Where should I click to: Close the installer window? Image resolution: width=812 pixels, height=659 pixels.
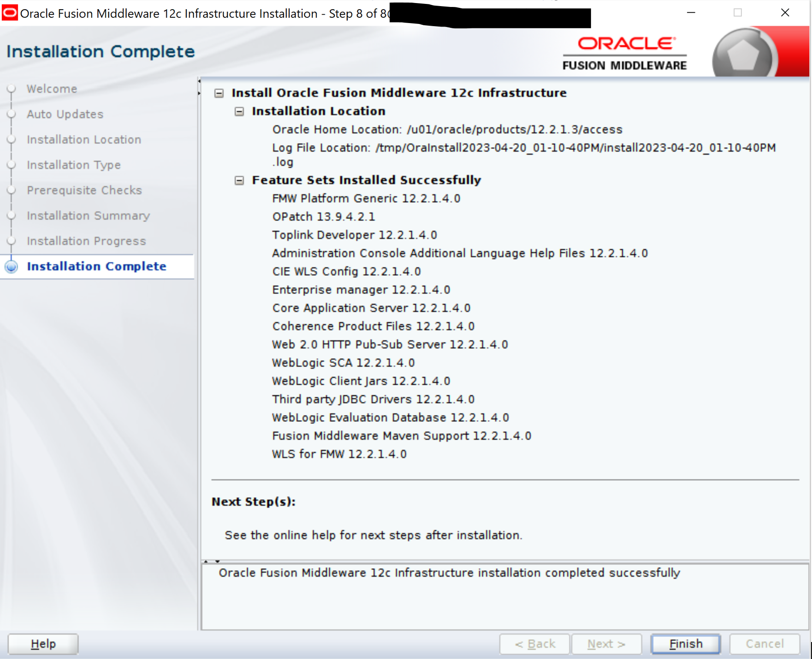click(785, 13)
